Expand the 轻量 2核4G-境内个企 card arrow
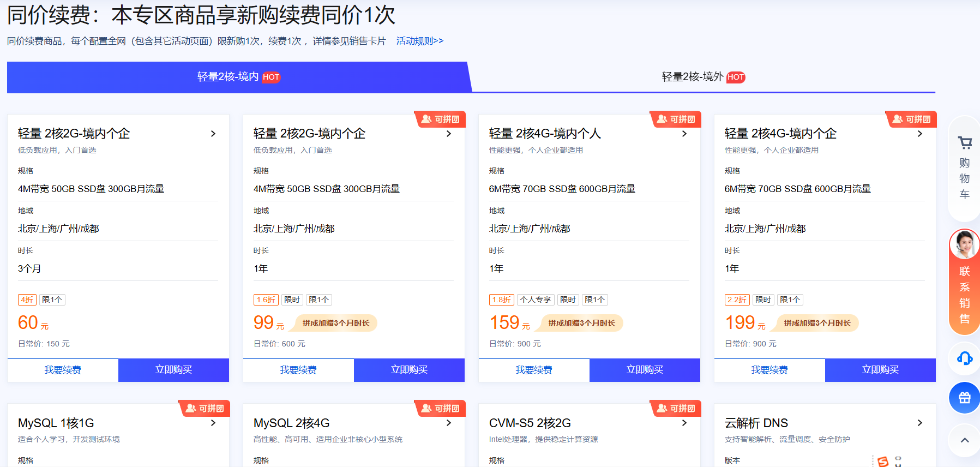 (920, 134)
